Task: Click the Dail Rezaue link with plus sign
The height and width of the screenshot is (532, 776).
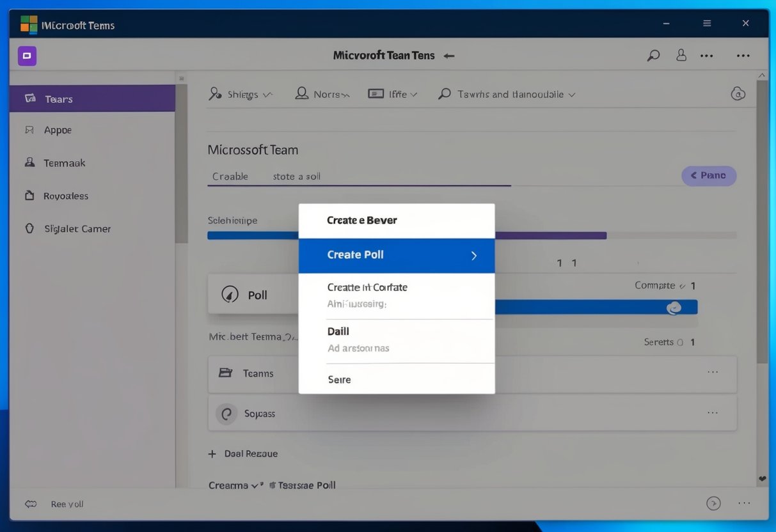Action: coord(243,453)
